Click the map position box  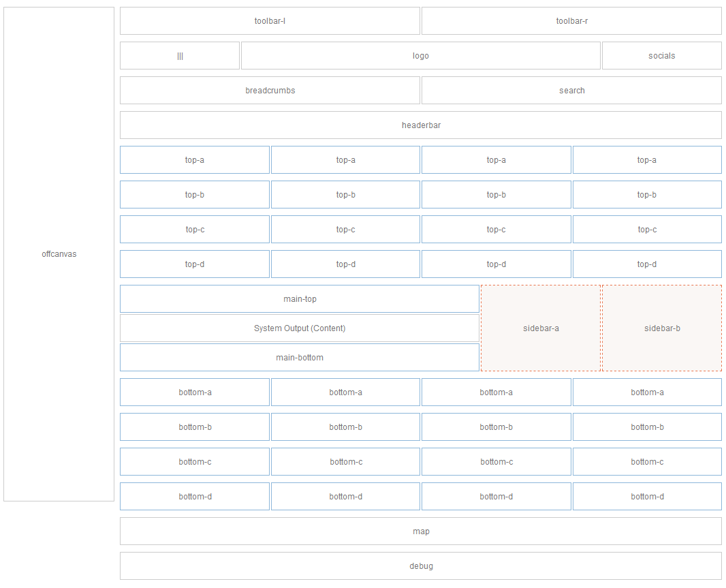click(421, 531)
